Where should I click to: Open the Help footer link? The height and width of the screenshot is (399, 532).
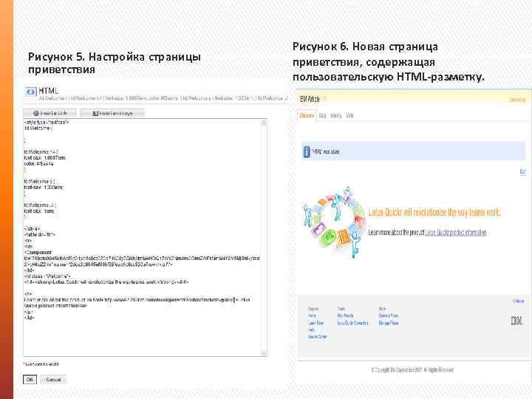click(311, 330)
